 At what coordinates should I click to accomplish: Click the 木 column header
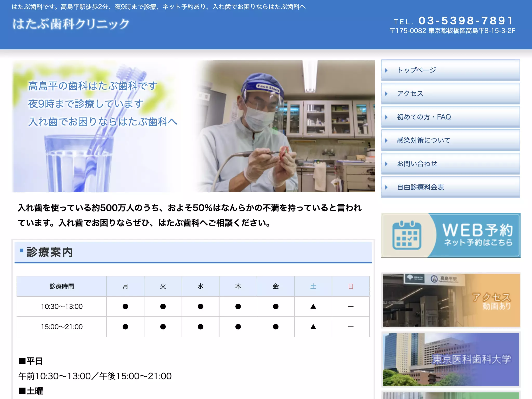238,286
